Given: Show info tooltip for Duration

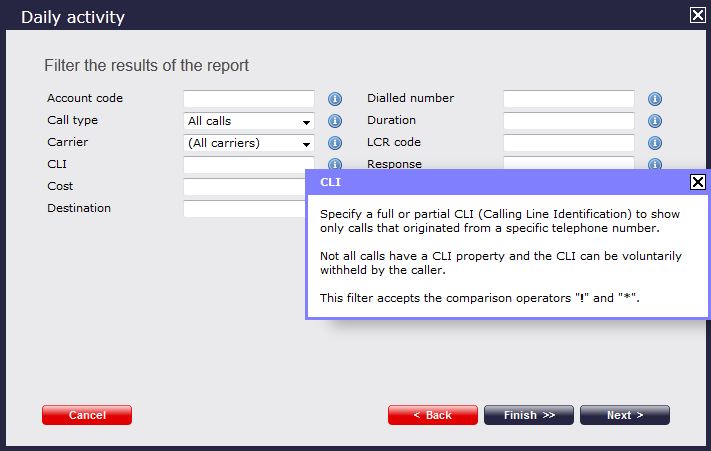Looking at the screenshot, I should [x=654, y=121].
